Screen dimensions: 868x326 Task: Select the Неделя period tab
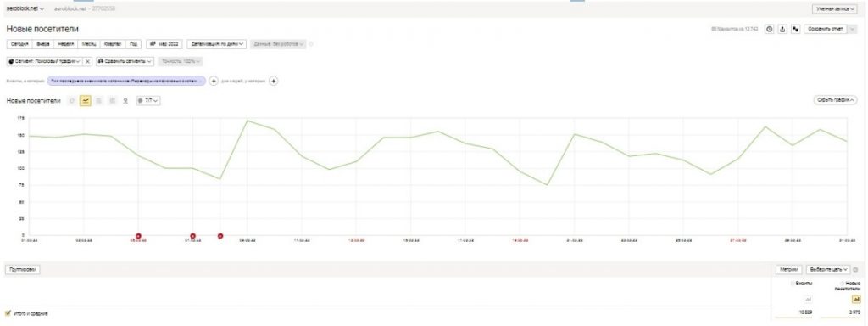[66, 44]
